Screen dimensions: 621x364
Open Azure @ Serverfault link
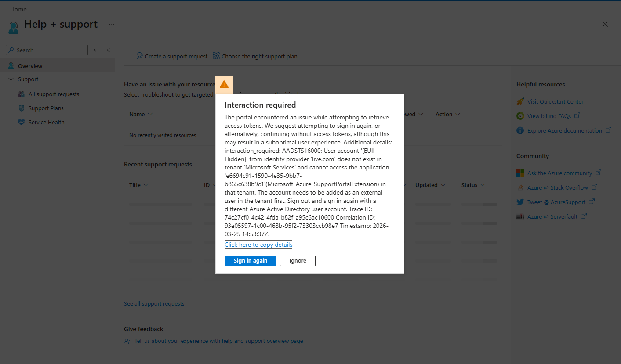click(x=552, y=216)
